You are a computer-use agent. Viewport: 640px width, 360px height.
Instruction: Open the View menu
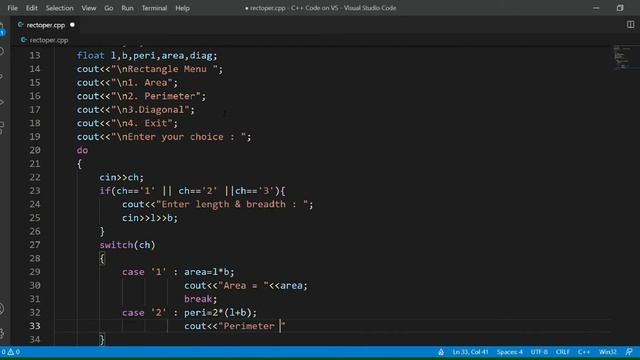(89, 8)
